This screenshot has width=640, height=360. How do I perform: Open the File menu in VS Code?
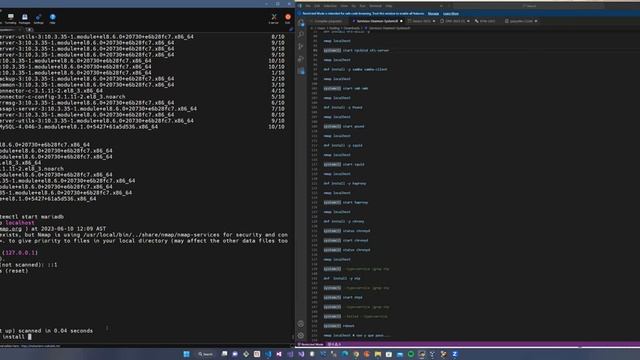(308, 6)
